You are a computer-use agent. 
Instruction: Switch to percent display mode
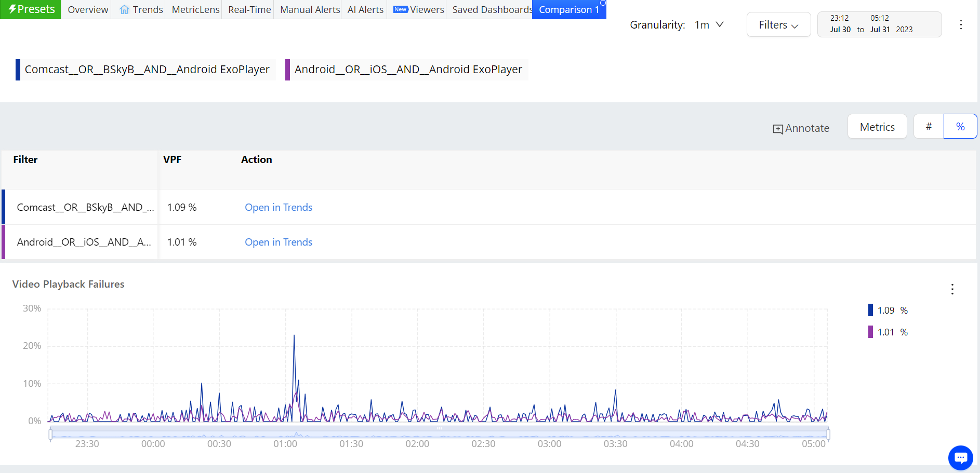click(x=960, y=127)
